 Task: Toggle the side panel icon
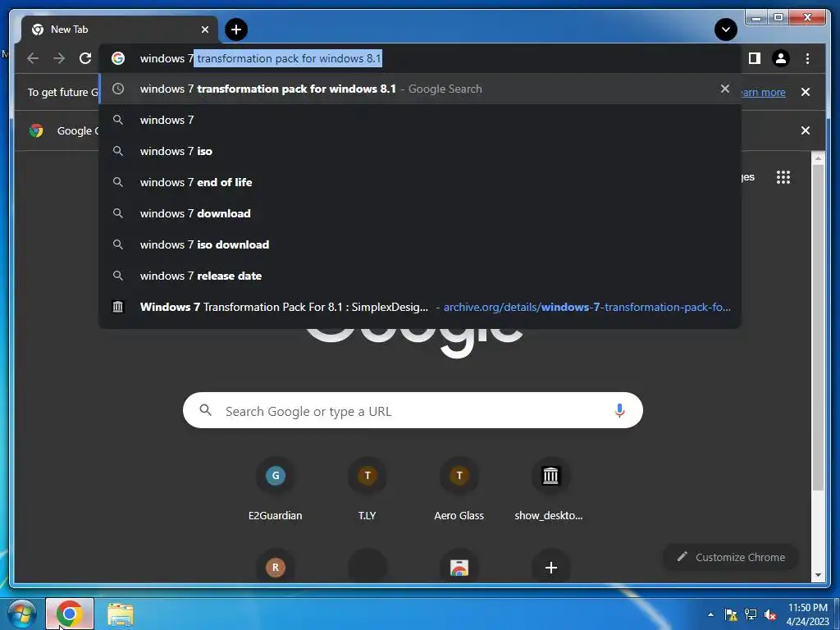pos(755,58)
